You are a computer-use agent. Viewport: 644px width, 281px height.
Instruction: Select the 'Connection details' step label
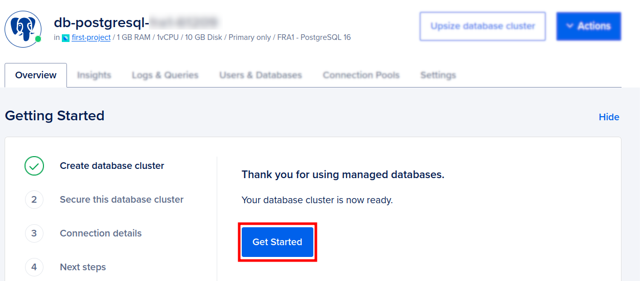pyautogui.click(x=101, y=233)
